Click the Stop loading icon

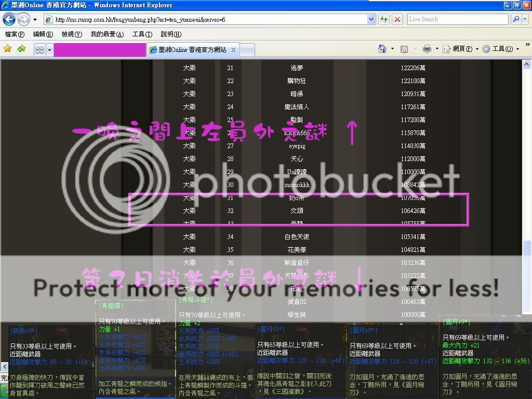click(x=397, y=19)
